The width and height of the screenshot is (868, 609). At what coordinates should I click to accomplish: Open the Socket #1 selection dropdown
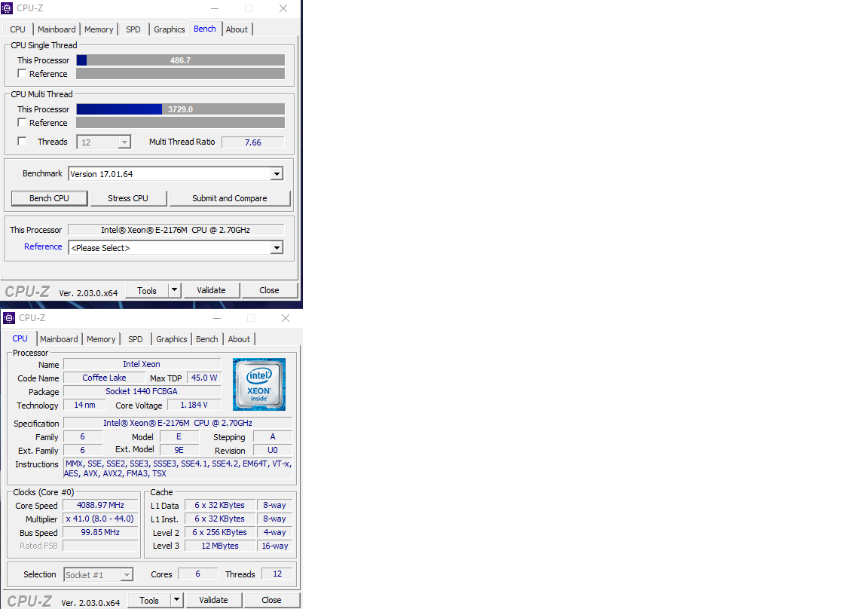99,574
